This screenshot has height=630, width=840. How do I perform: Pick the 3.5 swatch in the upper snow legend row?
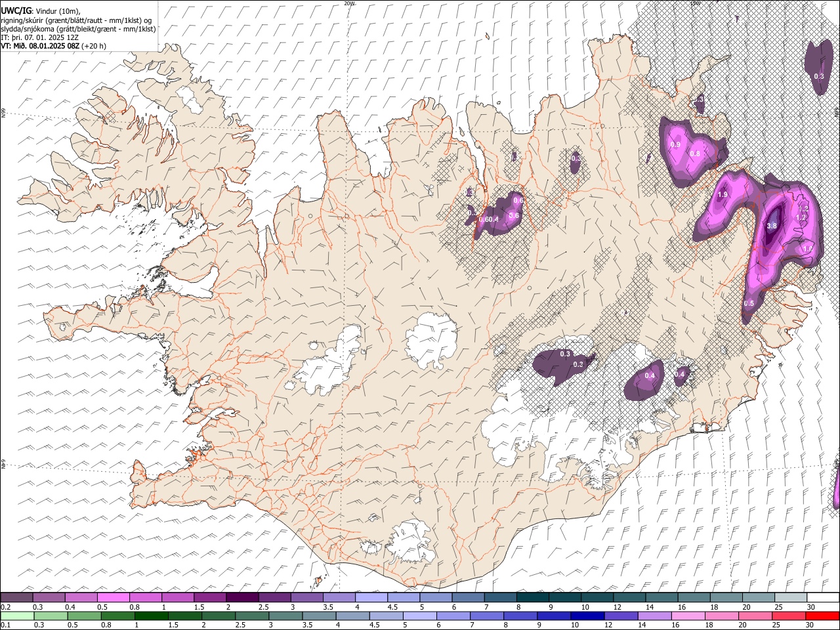point(339,598)
